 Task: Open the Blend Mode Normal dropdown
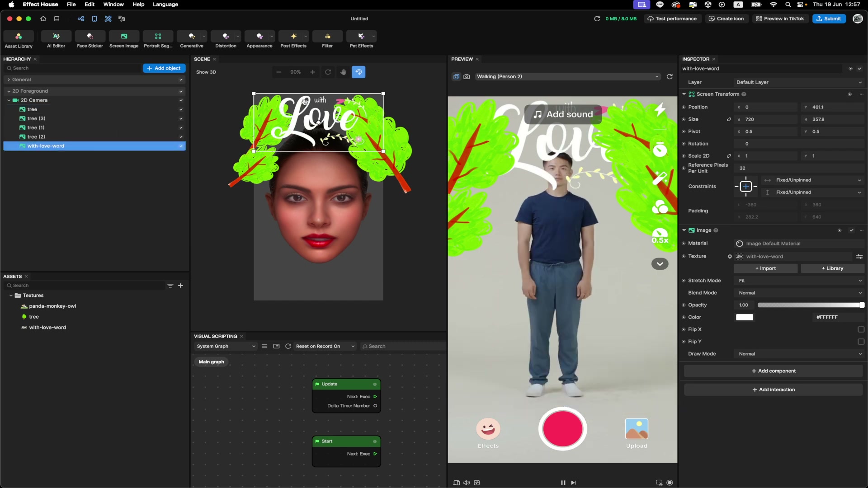point(799,293)
